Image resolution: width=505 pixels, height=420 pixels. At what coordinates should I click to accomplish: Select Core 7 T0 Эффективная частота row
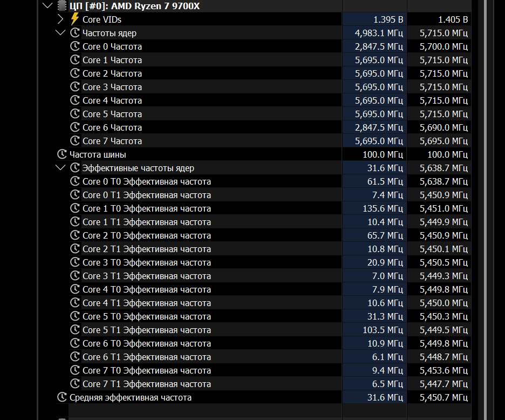[x=270, y=371]
